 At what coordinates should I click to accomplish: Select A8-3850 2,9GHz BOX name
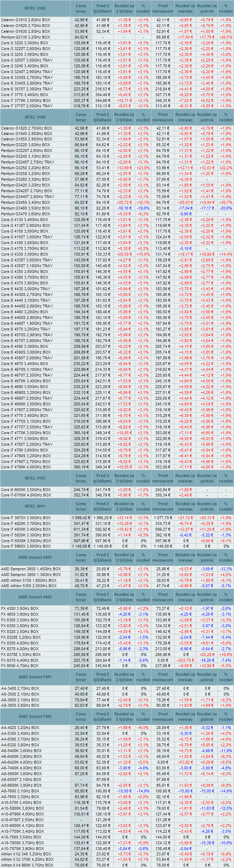(x=20, y=706)
